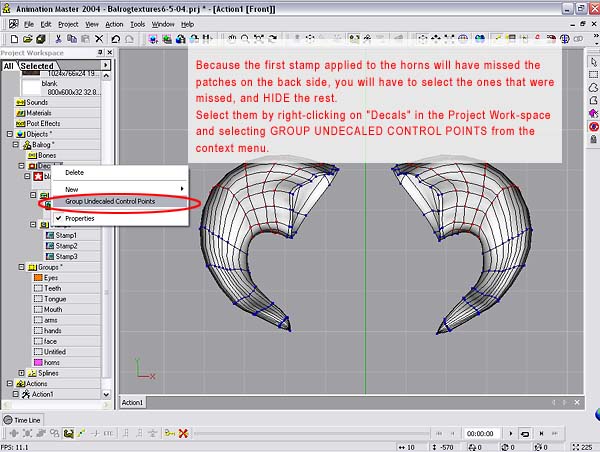The image size is (600, 452).
Task: Click the timeline frame time field
Action: coord(481,433)
